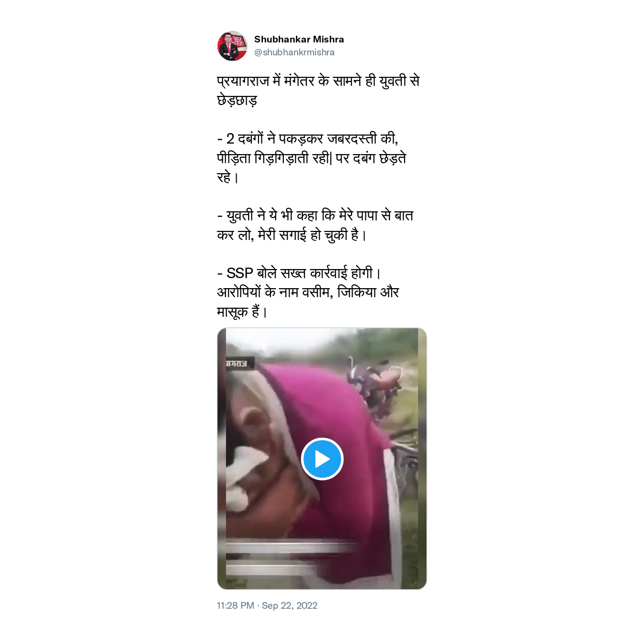Click the 11:28 PM timestamp

coord(236,605)
